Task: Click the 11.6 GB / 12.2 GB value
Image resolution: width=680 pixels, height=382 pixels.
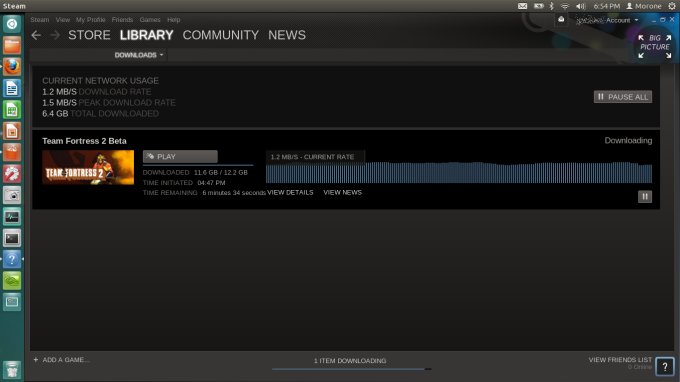Action: 221,173
